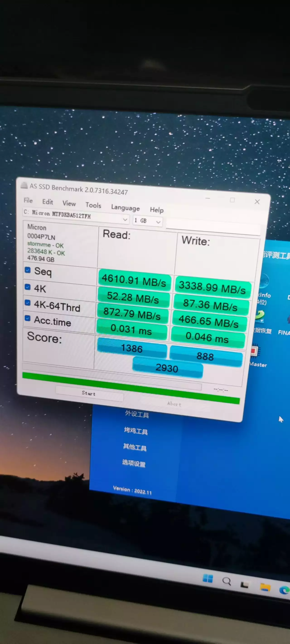The height and width of the screenshot is (644, 290).
Task: Launch Microsoft Edge from the taskbar
Action: click(285, 590)
